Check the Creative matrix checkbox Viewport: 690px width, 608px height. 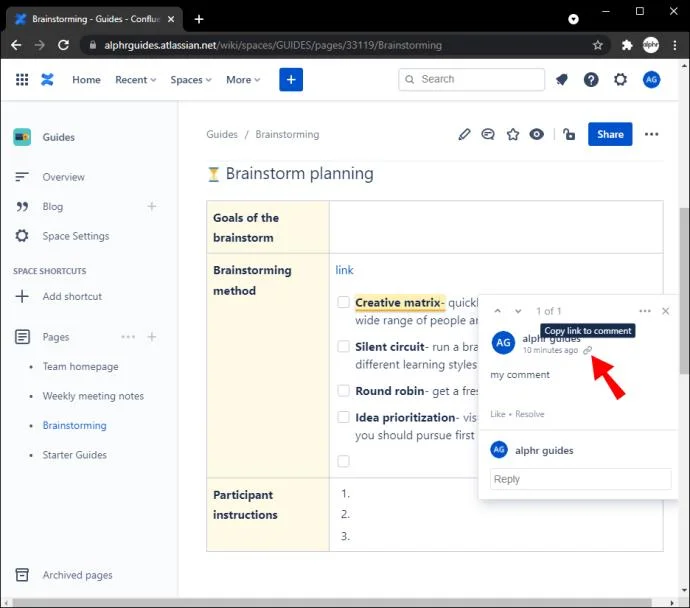tap(343, 302)
